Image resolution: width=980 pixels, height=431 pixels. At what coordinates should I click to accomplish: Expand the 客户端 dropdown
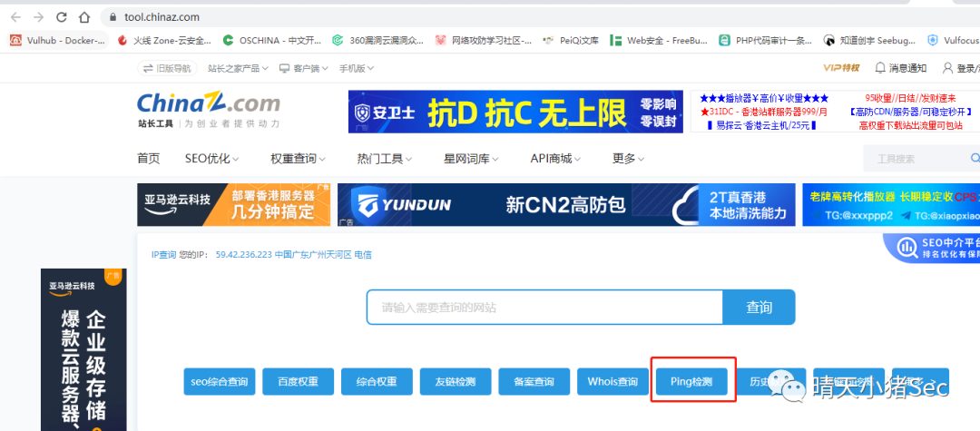point(304,68)
